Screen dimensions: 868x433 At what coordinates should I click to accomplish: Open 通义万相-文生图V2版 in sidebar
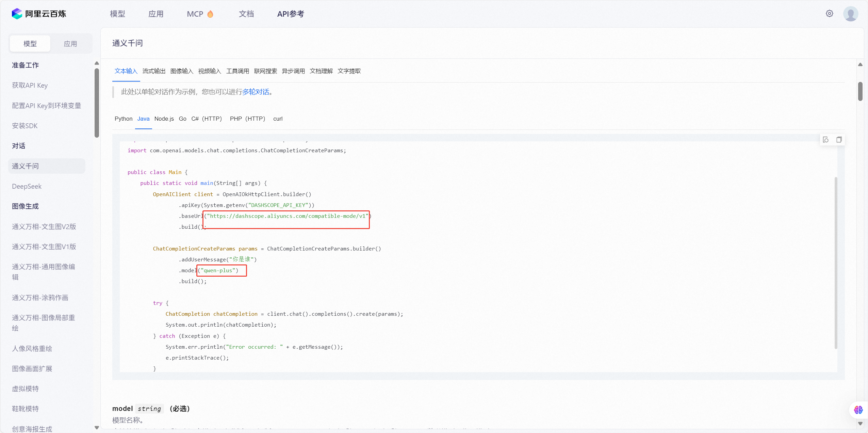[x=44, y=227]
